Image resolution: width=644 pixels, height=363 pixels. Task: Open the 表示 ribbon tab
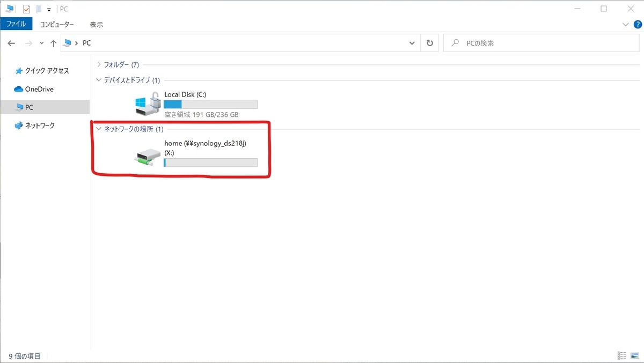[97, 25]
